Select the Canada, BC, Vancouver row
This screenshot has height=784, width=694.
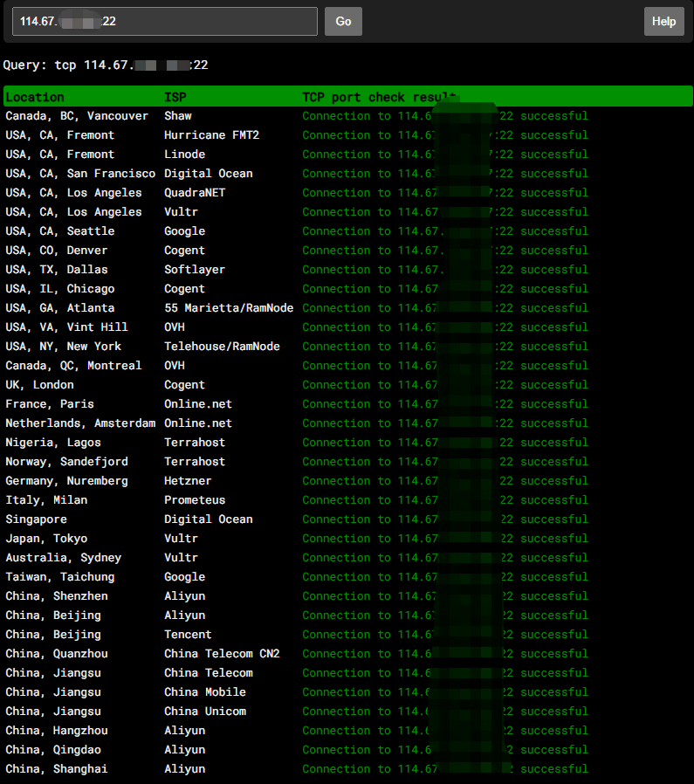(x=77, y=116)
